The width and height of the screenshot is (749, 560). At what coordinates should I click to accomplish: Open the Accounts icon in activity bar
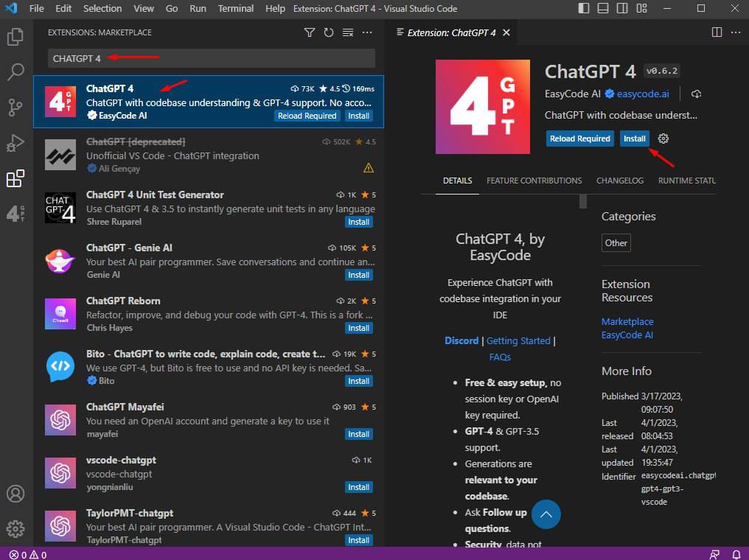(15, 494)
